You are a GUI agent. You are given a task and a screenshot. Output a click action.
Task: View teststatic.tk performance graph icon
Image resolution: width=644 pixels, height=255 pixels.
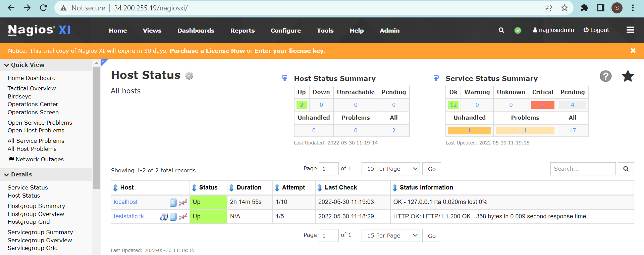[x=183, y=217]
